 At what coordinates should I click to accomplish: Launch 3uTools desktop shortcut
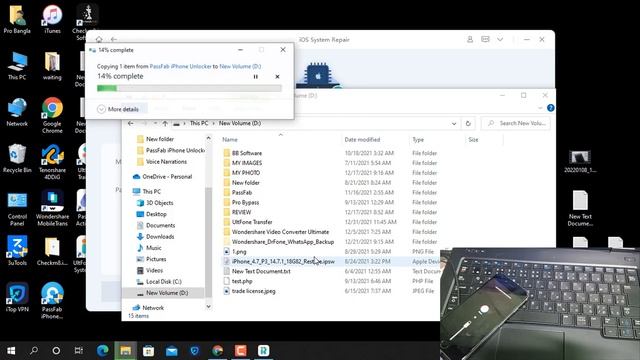(x=17, y=251)
